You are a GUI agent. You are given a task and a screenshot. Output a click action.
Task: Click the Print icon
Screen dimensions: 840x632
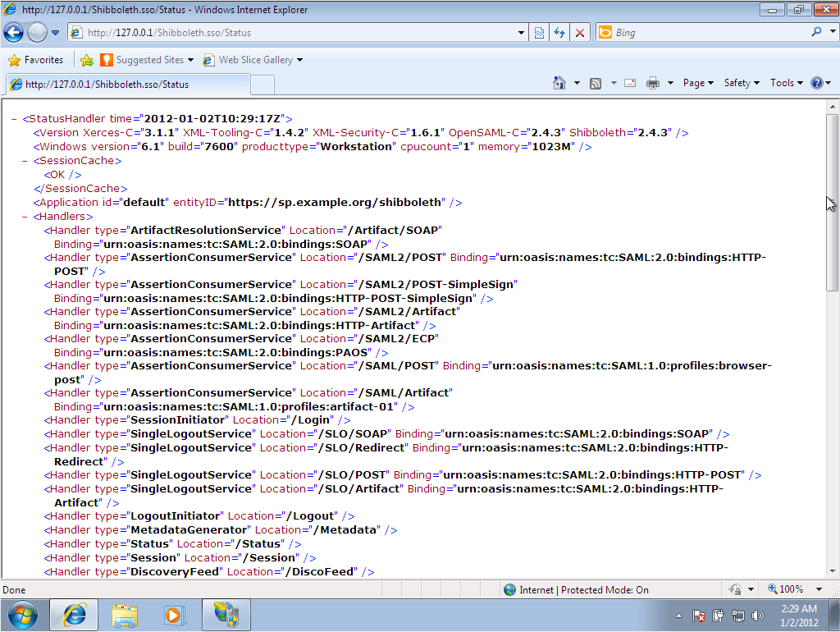click(x=653, y=82)
